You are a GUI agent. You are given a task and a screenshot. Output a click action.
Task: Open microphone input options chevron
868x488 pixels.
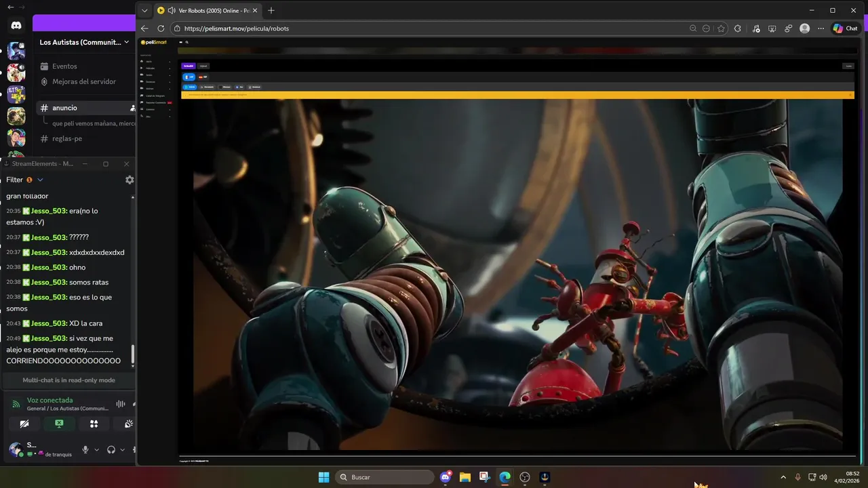coord(96,449)
